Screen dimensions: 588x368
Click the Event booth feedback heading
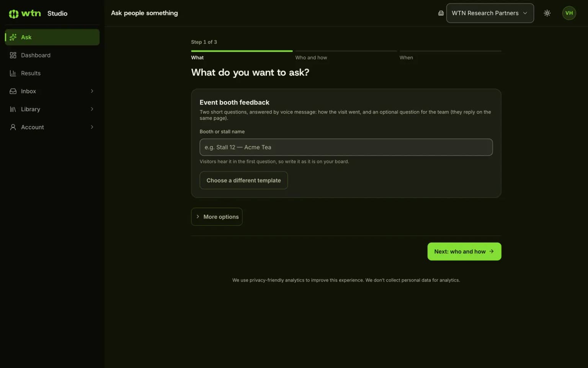234,102
